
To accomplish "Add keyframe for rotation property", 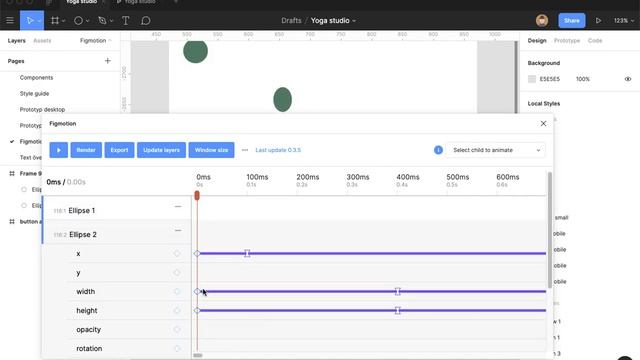I will [x=177, y=349].
